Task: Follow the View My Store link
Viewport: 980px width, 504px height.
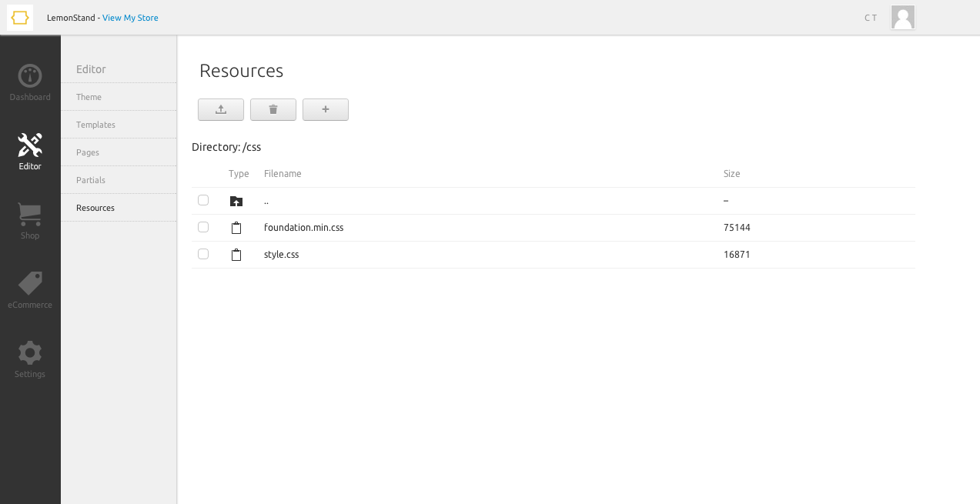Action: pyautogui.click(x=130, y=18)
